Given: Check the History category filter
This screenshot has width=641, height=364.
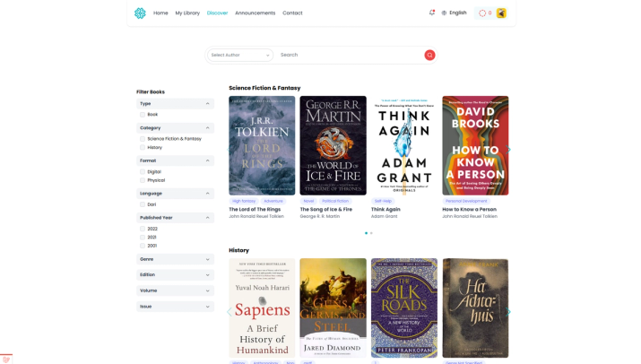Looking at the screenshot, I should (x=143, y=147).
